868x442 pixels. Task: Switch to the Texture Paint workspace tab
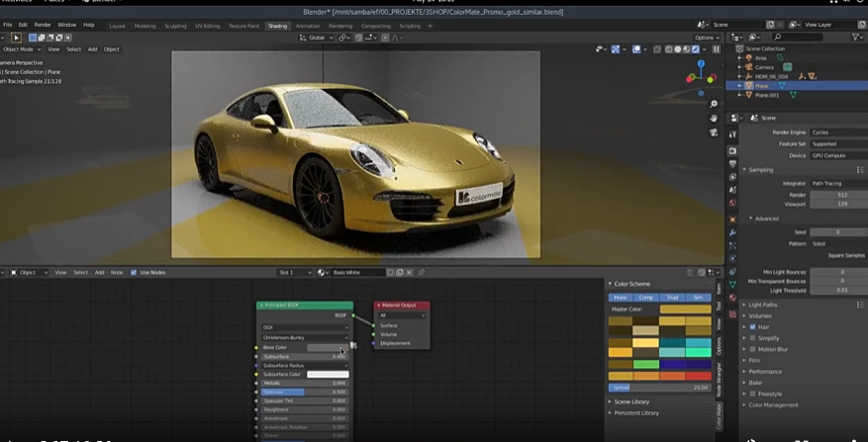(243, 26)
